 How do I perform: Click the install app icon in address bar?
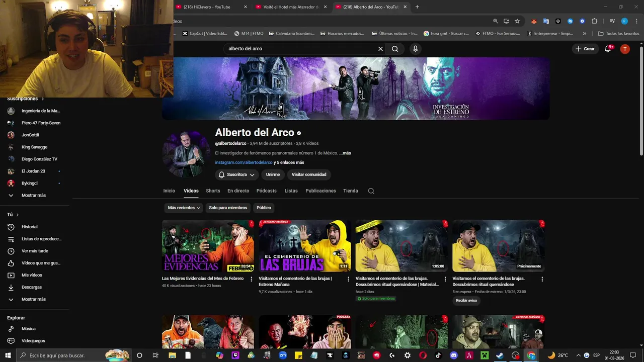[x=506, y=21]
